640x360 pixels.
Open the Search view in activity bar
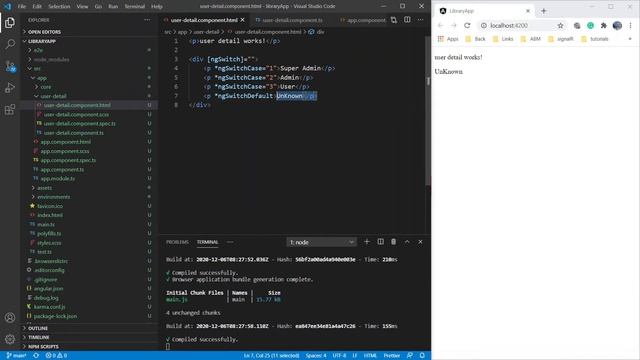[10, 44]
